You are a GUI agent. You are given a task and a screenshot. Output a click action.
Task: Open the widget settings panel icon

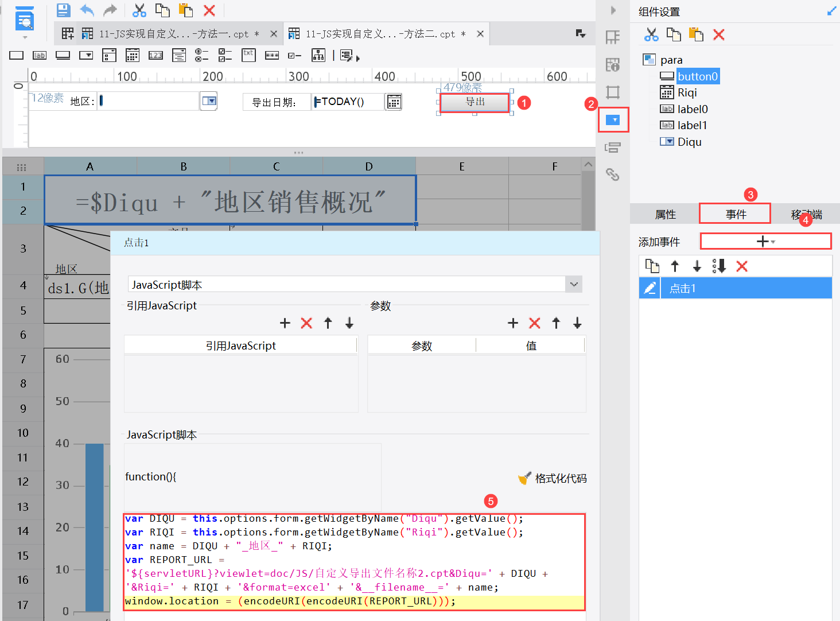point(613,120)
